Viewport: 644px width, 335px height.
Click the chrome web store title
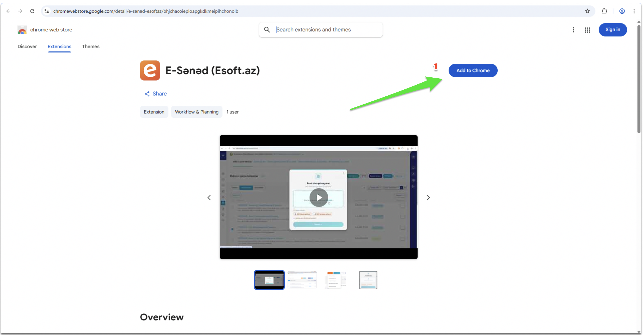click(x=51, y=30)
